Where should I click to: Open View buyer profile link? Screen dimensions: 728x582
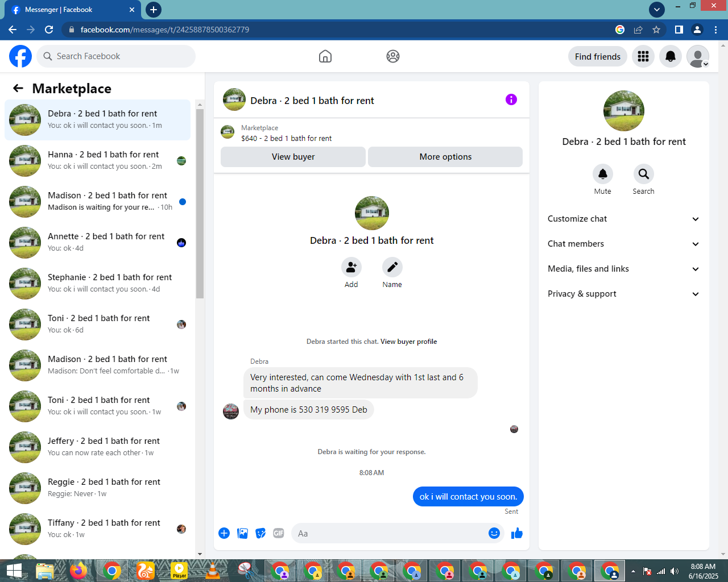(408, 342)
